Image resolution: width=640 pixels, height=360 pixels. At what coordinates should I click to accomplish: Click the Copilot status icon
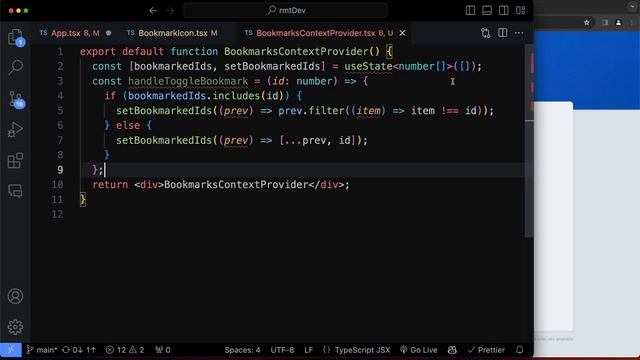(x=452, y=350)
